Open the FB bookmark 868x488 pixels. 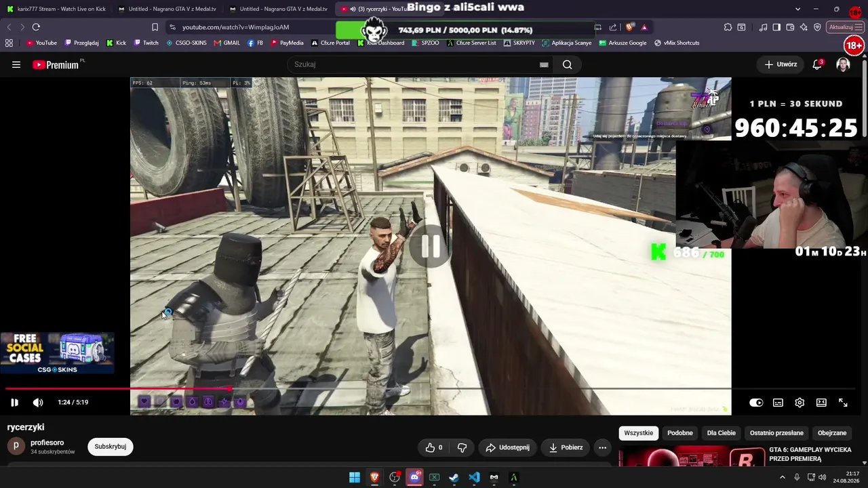pyautogui.click(x=255, y=43)
